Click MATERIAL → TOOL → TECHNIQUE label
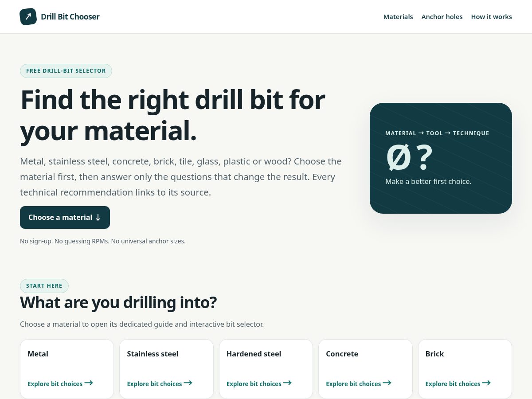The image size is (532, 399). [x=437, y=133]
